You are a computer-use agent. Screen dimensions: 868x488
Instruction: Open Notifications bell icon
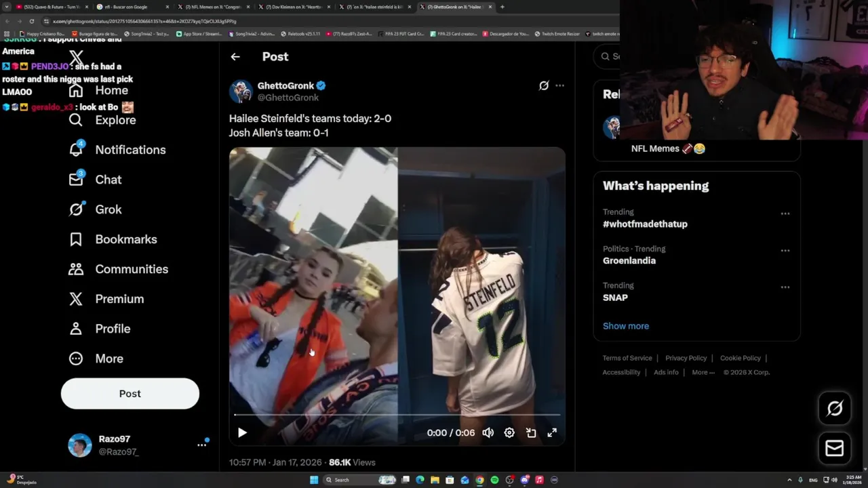point(76,150)
